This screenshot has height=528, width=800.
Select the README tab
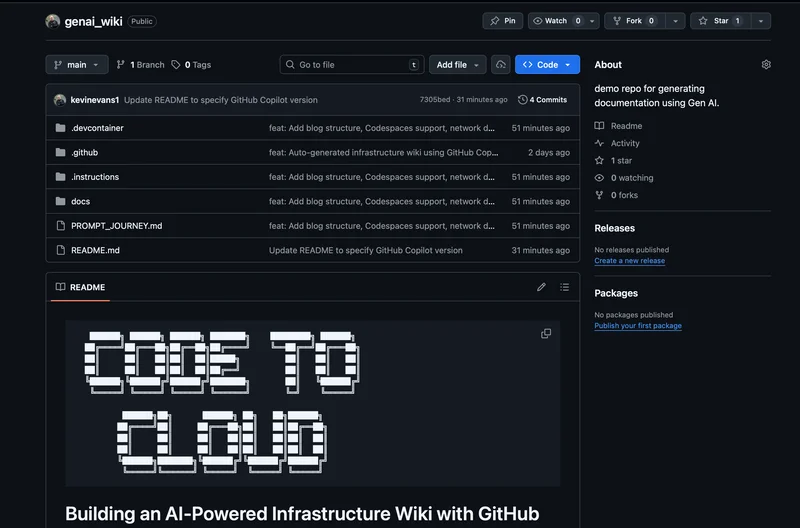81,287
